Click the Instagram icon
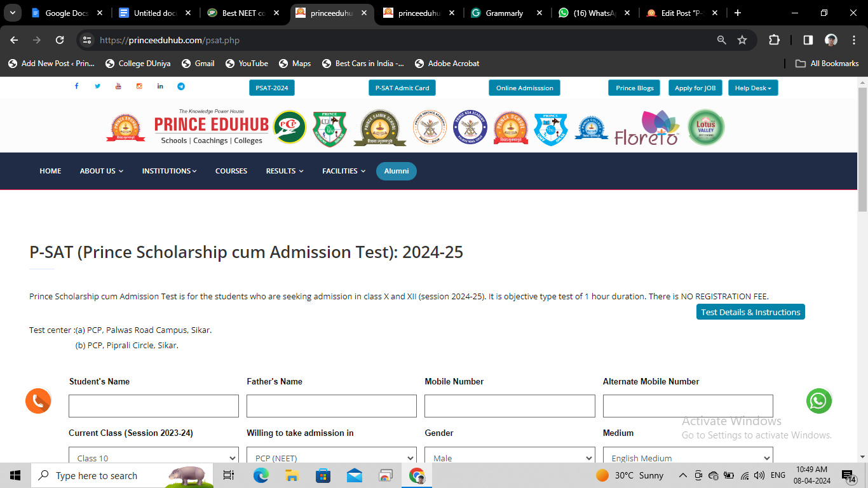 coord(139,86)
